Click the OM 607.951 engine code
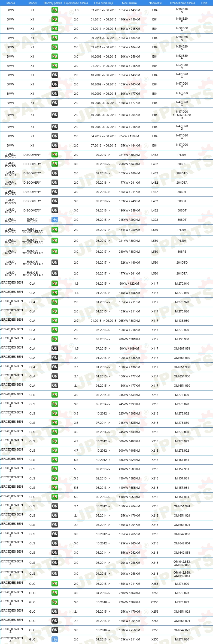This screenshot has width=213, height=644. [182, 348]
